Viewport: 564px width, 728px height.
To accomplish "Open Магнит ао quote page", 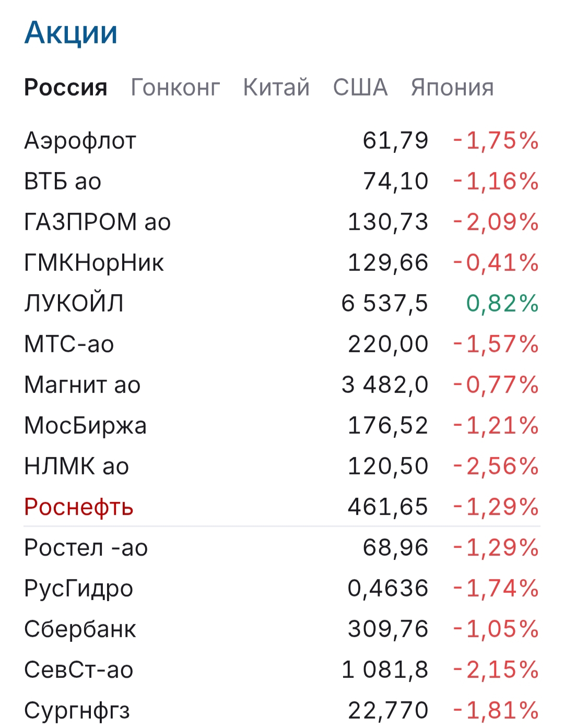I will (x=83, y=385).
